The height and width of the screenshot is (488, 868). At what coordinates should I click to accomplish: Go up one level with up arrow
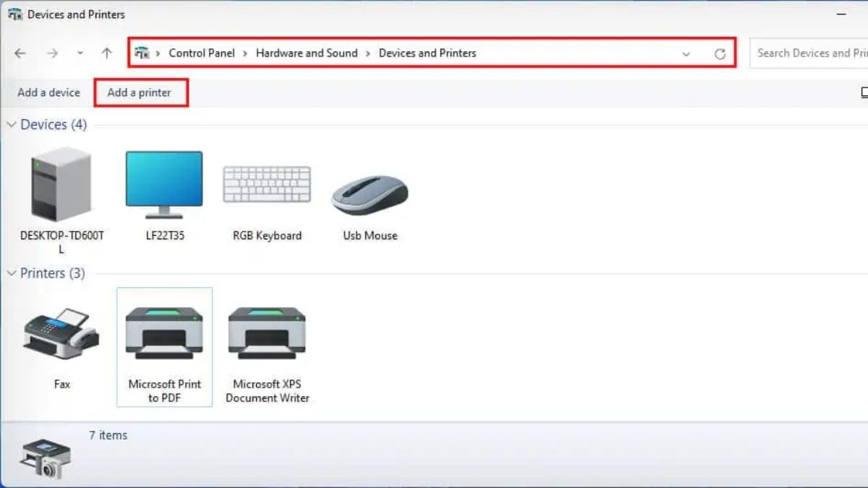tap(107, 53)
